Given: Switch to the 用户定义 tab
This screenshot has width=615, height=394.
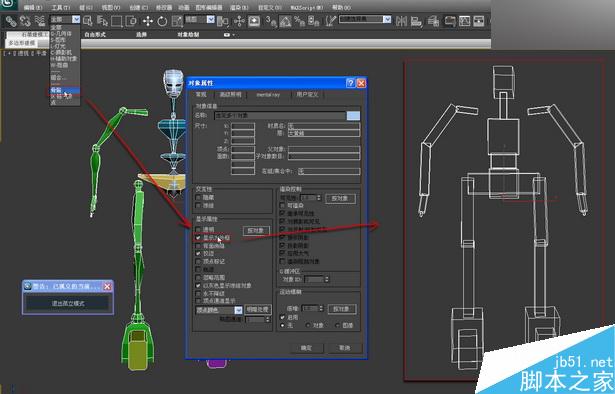Looking at the screenshot, I should [308, 94].
